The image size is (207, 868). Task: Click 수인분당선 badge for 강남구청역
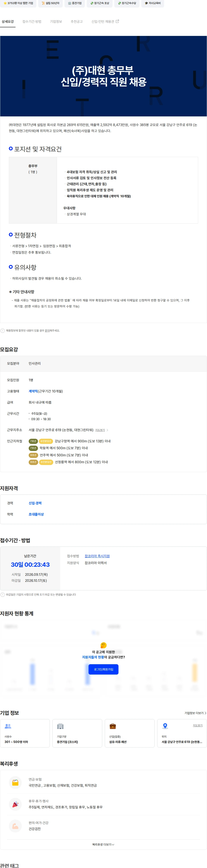coord(46,441)
